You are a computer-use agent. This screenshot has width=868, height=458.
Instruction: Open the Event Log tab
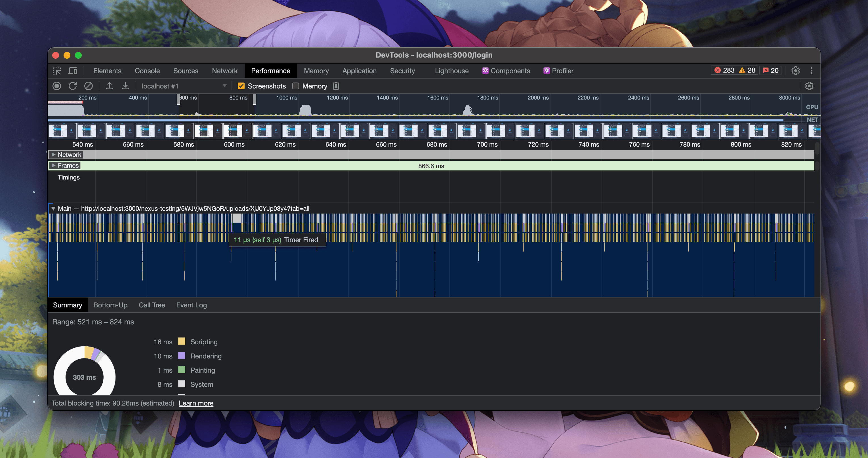tap(191, 305)
